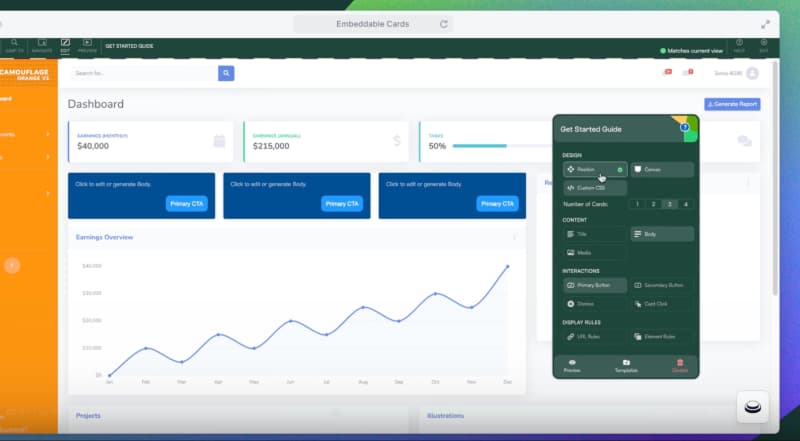
Task: Click the sidebar collapse circle toggle
Action: [12, 265]
